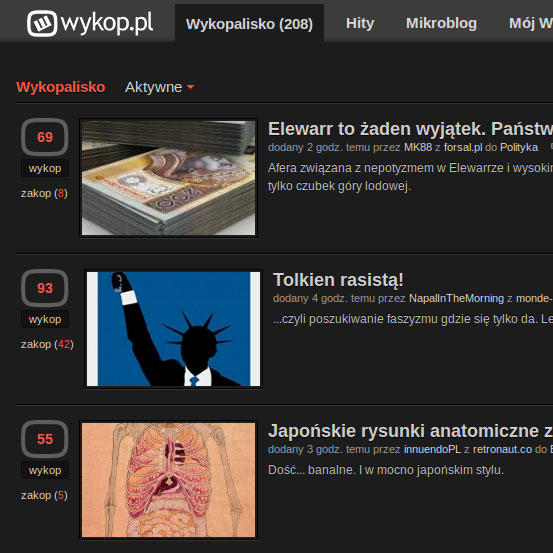Open the Tolkien rasistą! headline

click(338, 280)
